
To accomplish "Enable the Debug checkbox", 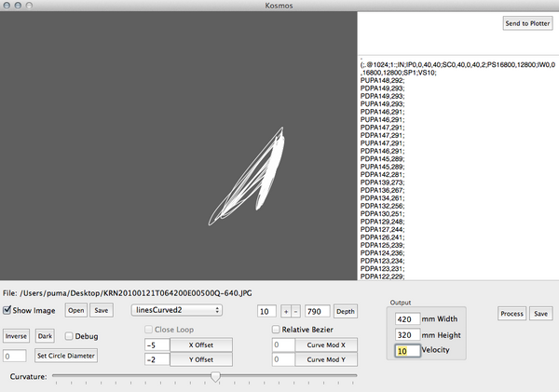I will click(69, 336).
